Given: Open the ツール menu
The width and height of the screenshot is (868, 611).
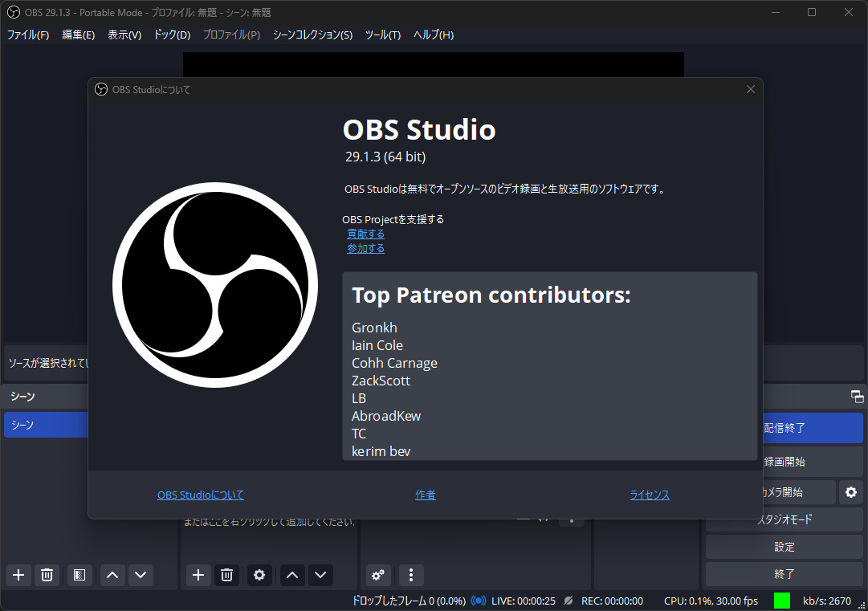Looking at the screenshot, I should (383, 35).
